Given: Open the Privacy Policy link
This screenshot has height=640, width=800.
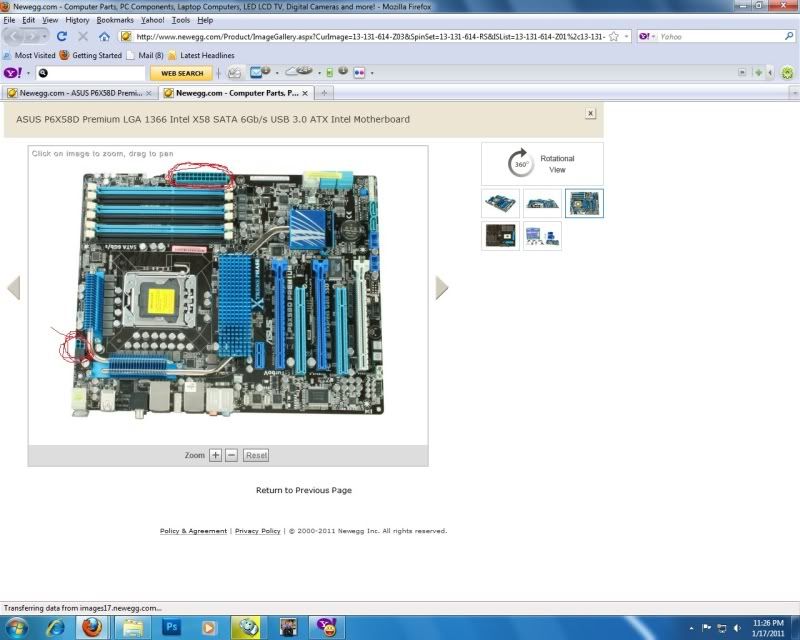Looking at the screenshot, I should click(x=257, y=531).
